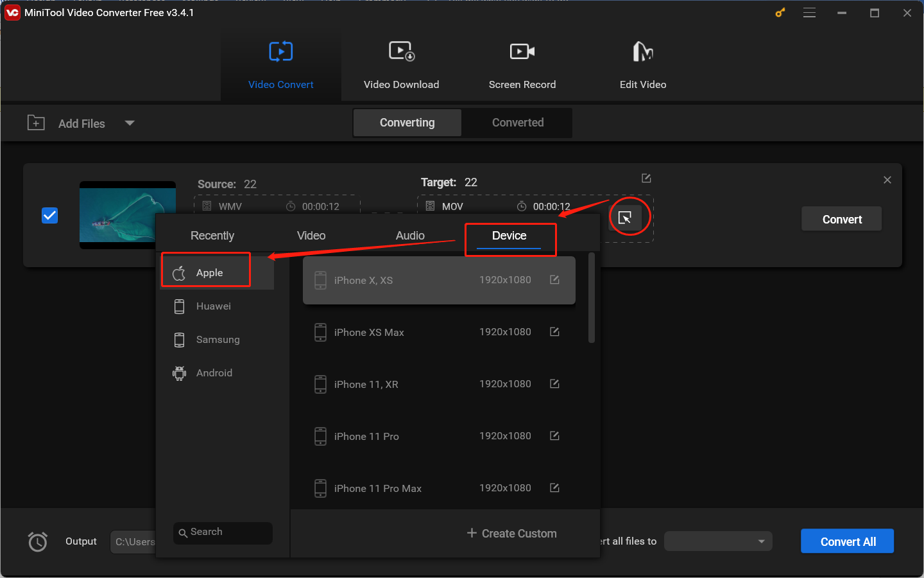The width and height of the screenshot is (924, 578).
Task: Click the 1920x1080 resolution of iPhone XS Max
Action: (x=505, y=331)
